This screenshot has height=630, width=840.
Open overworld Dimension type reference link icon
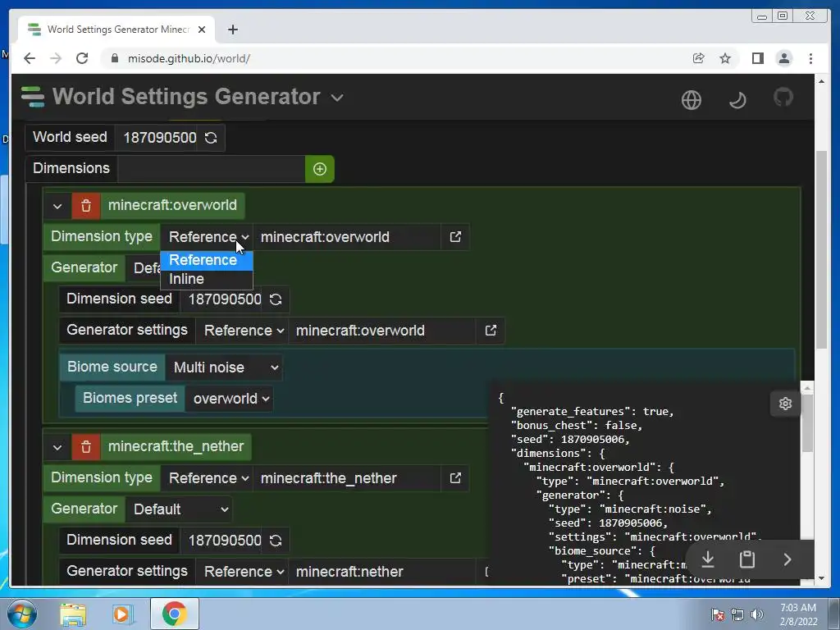pyautogui.click(x=455, y=237)
